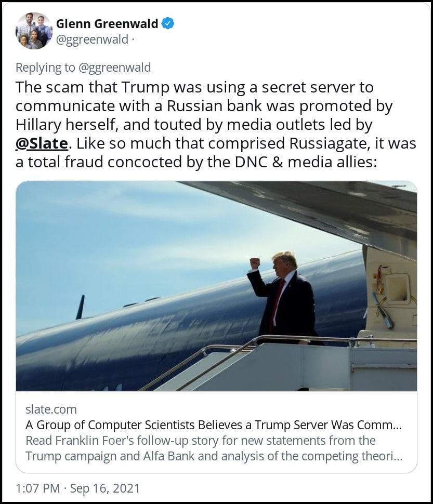Click the 'Replying to' label text

click(45, 68)
